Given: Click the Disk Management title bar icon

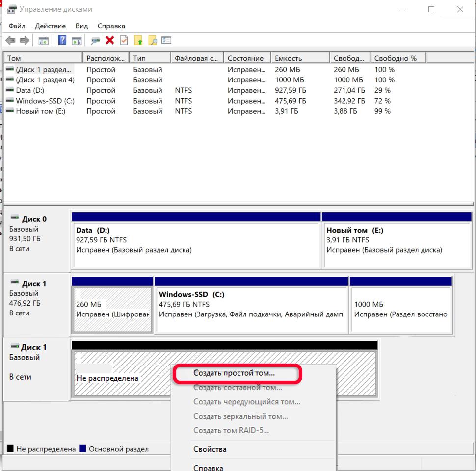Looking at the screenshot, I should click(12, 9).
